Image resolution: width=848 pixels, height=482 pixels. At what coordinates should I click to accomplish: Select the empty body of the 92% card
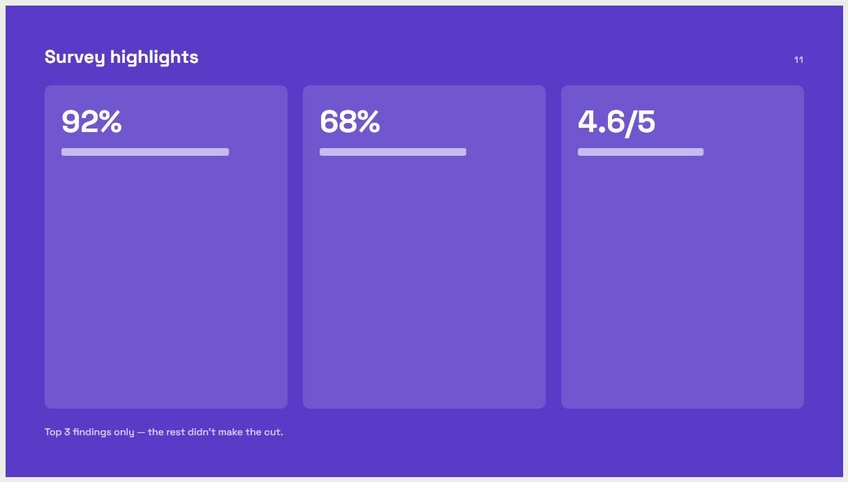[x=166, y=281]
